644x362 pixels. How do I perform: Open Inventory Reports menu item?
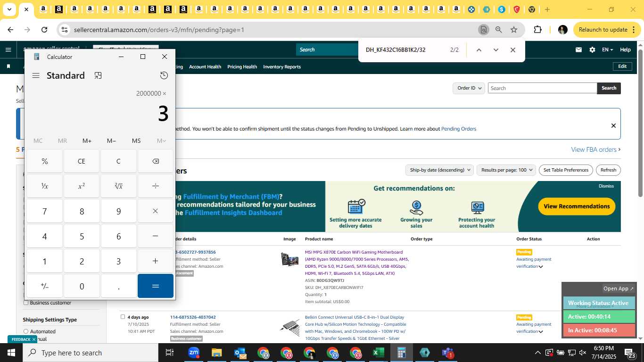(x=282, y=66)
